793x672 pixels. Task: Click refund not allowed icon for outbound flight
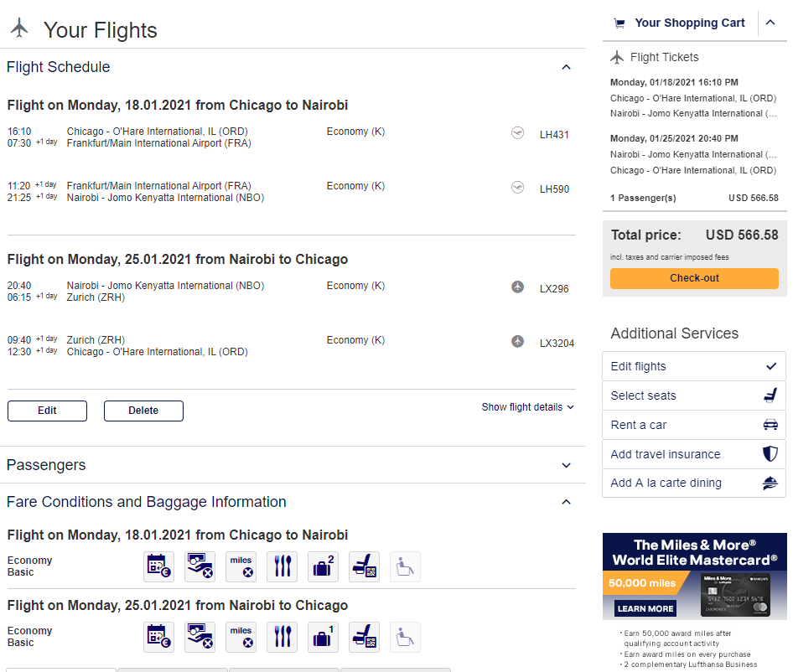pyautogui.click(x=200, y=566)
